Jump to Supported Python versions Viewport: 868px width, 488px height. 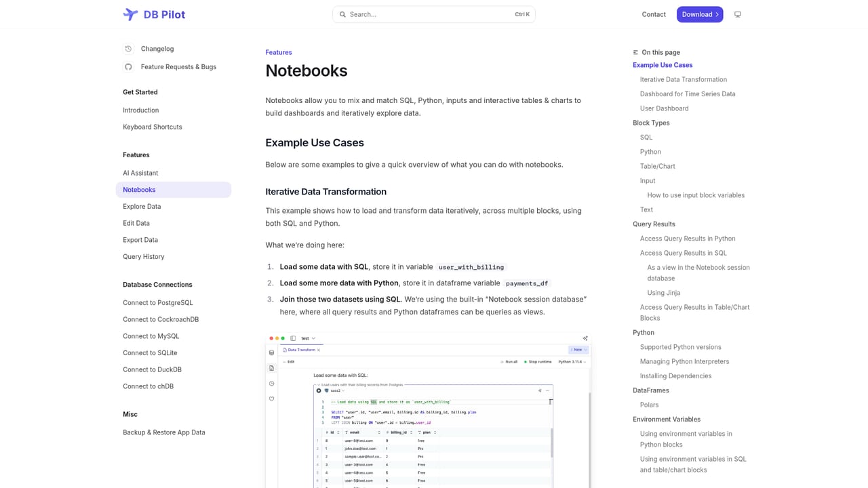point(681,347)
